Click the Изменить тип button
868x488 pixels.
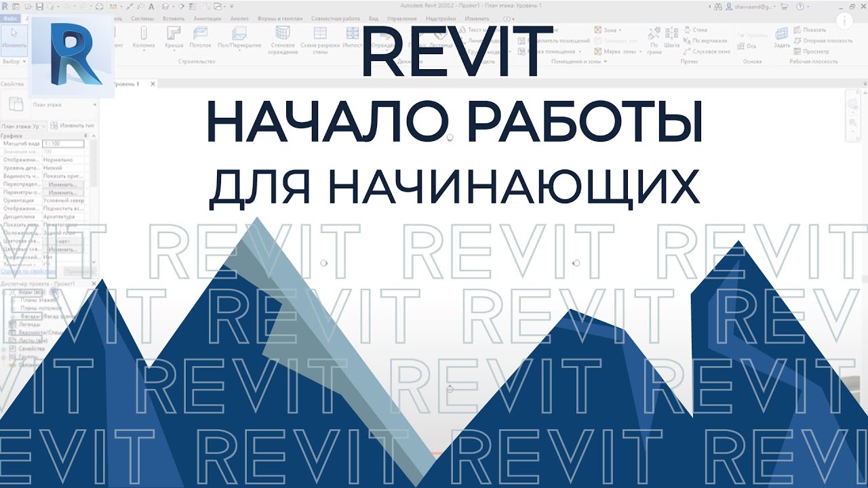tap(72, 126)
